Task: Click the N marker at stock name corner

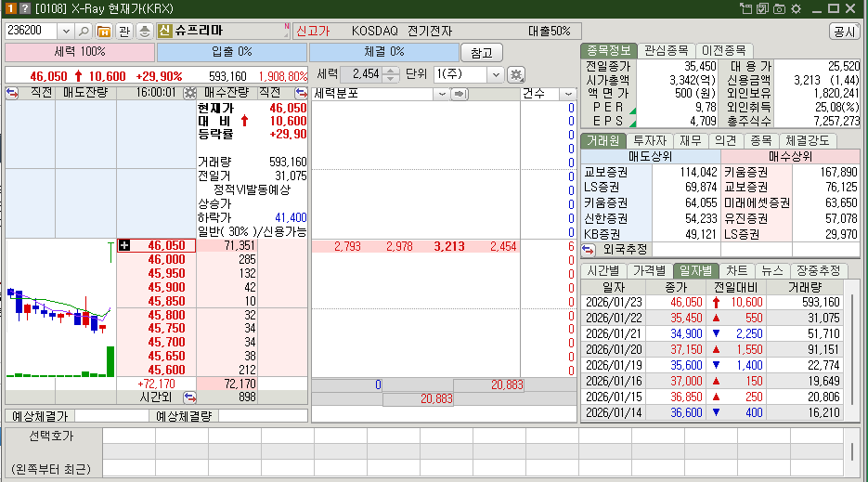Action: point(287,26)
